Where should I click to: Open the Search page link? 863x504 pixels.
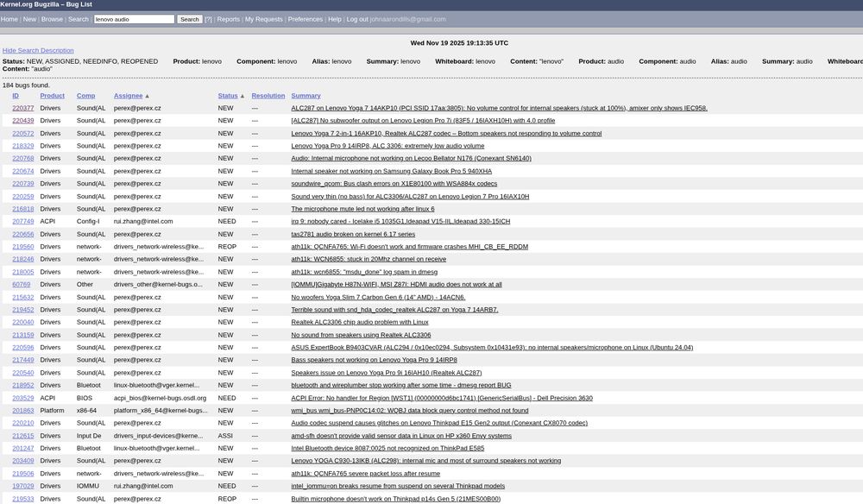point(79,19)
